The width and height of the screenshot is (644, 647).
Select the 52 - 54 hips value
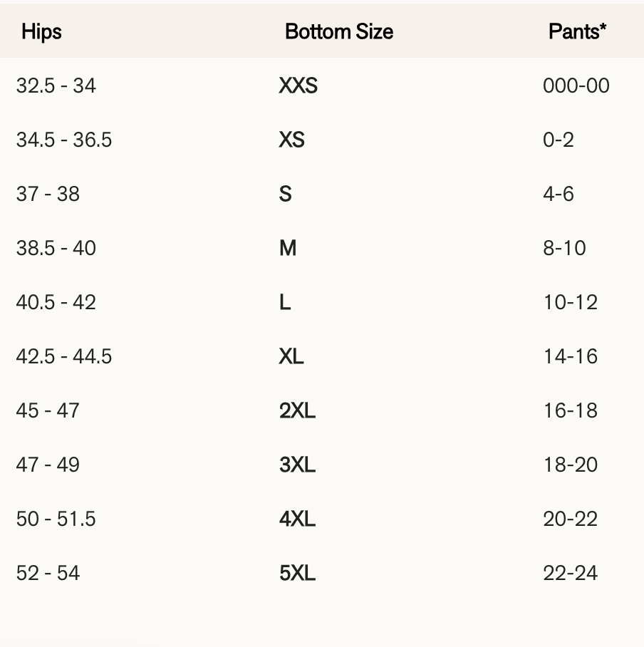[48, 573]
